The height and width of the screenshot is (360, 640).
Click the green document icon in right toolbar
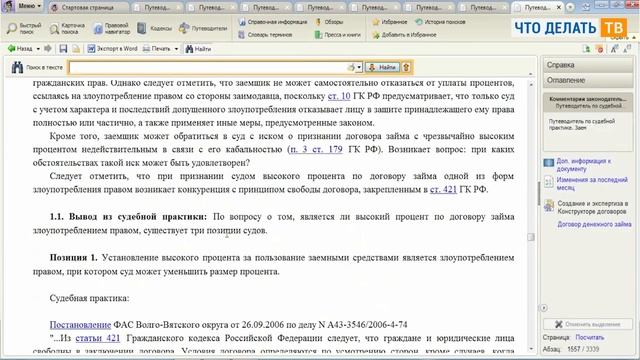click(x=587, y=49)
